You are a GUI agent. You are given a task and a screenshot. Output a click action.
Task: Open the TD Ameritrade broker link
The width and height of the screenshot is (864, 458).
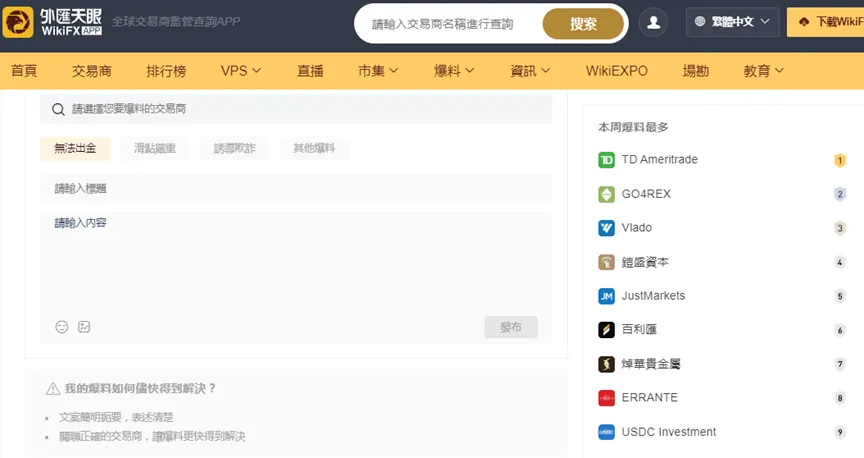coord(660,160)
